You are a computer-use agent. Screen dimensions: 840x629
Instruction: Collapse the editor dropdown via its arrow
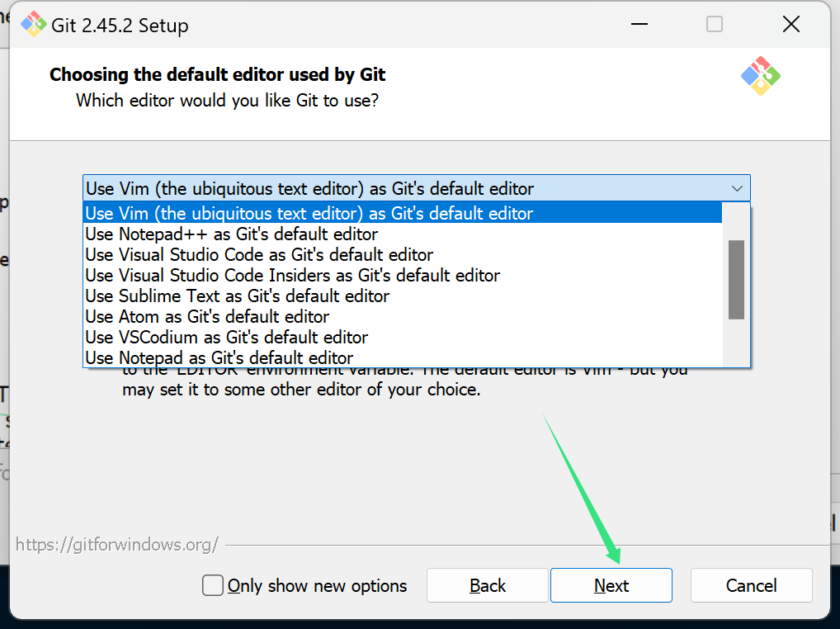[x=737, y=188]
